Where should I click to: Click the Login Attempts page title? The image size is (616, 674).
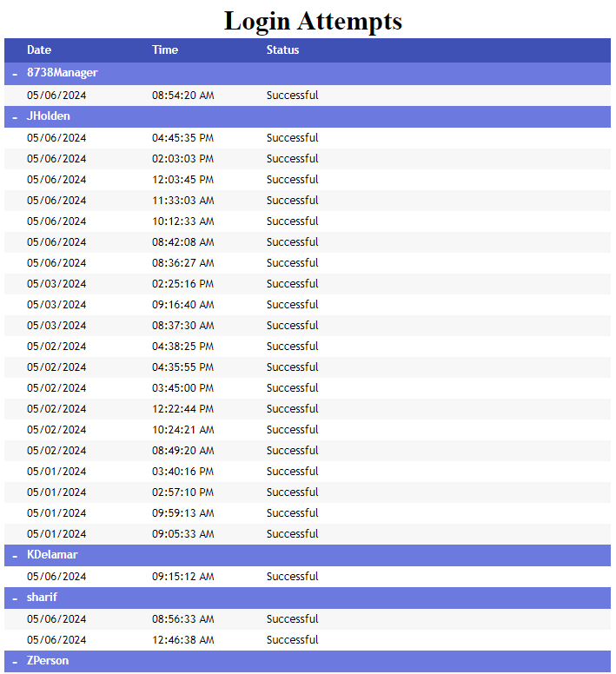click(x=313, y=21)
